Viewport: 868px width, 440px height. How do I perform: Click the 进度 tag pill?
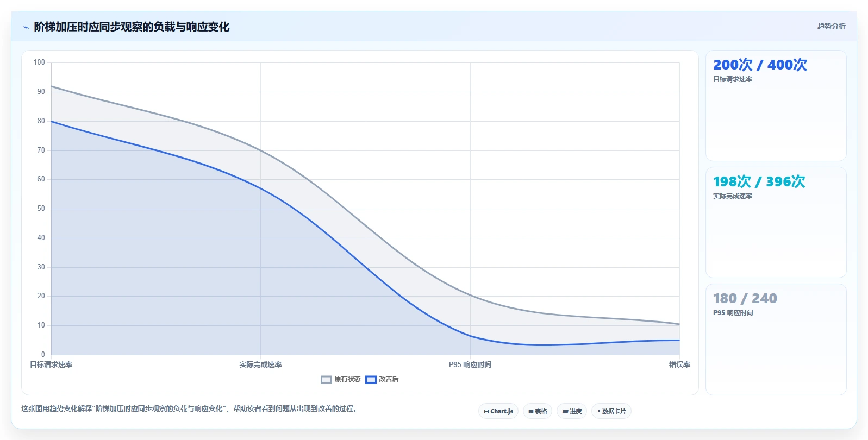(x=572, y=411)
